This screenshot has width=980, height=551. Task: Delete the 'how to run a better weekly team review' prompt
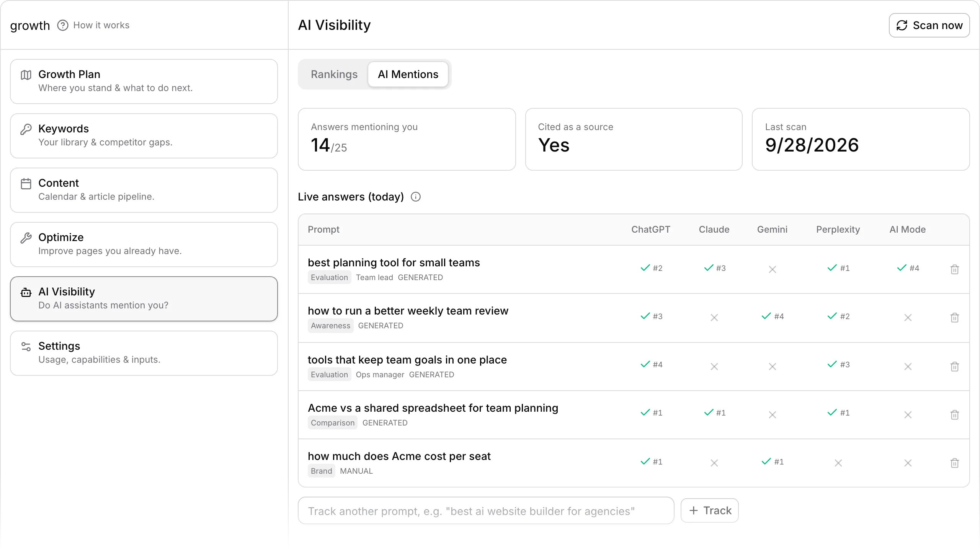point(955,318)
